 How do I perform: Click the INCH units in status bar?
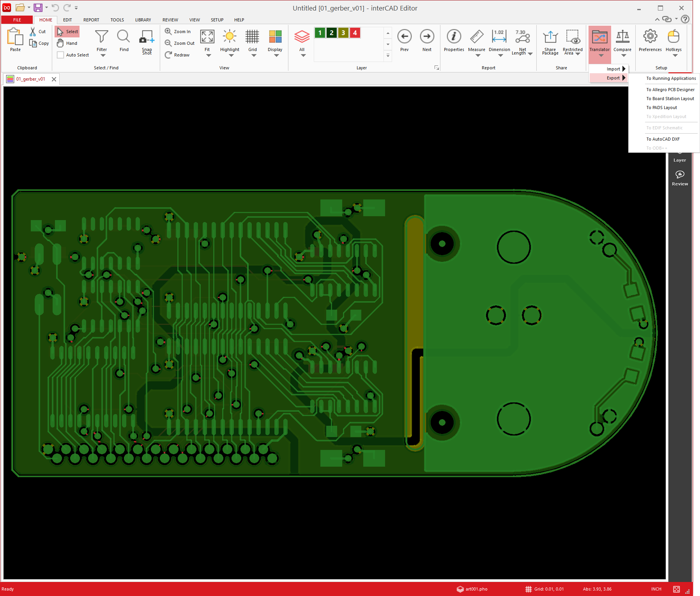(x=656, y=589)
